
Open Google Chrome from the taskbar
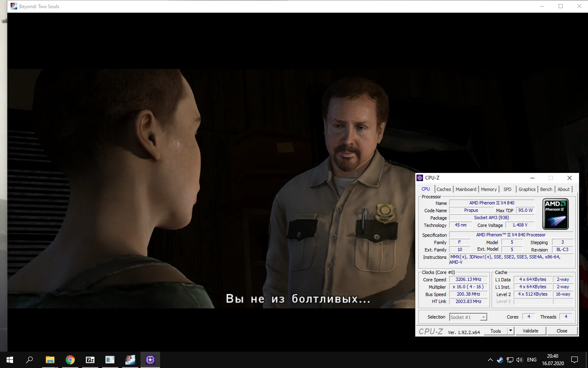(x=70, y=360)
